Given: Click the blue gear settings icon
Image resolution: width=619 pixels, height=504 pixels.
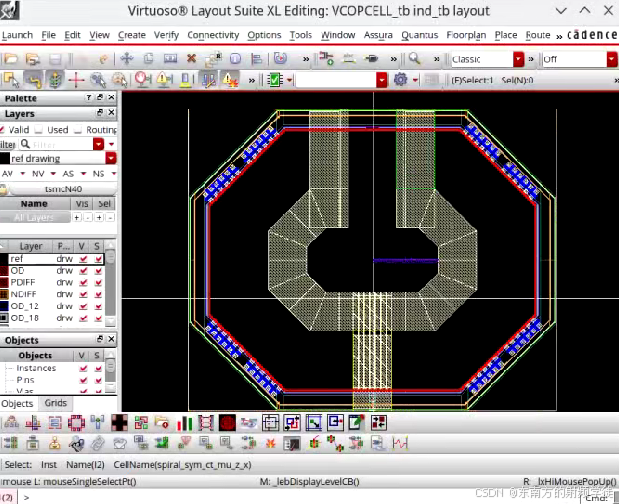Looking at the screenshot, I should 400,80.
